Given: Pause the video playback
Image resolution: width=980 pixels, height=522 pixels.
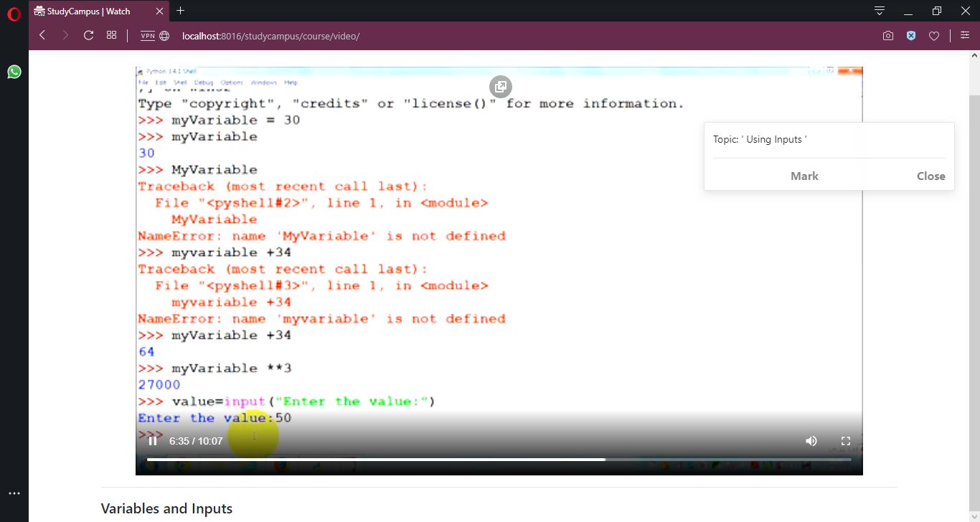Looking at the screenshot, I should [x=153, y=441].
